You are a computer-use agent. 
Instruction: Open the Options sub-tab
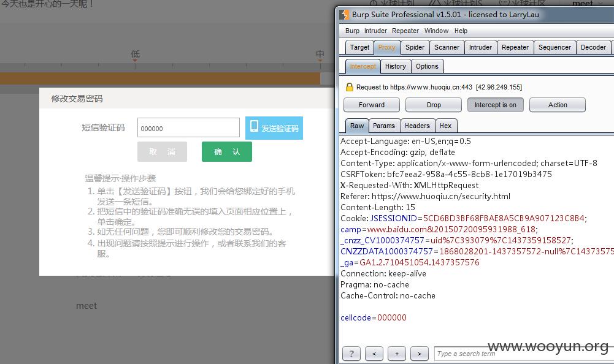427,66
